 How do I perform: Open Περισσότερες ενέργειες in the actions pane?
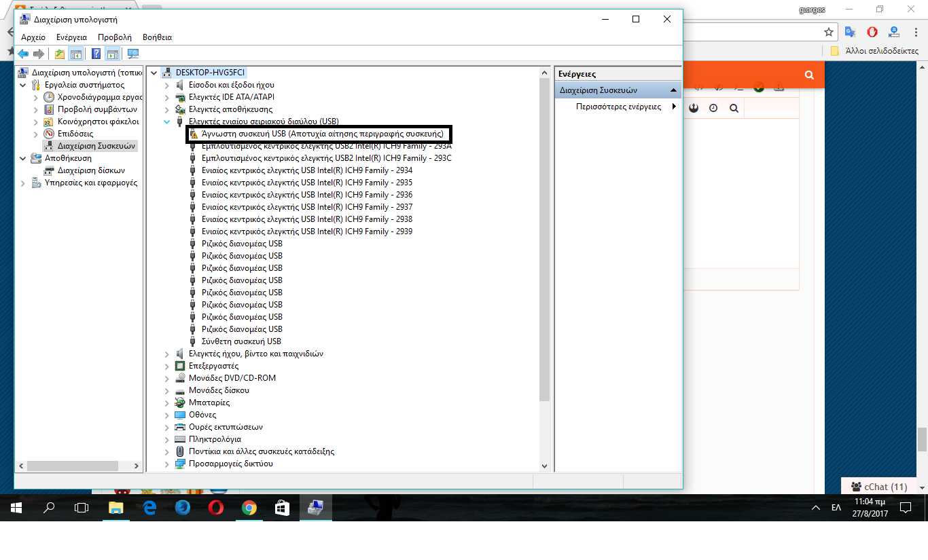pyautogui.click(x=618, y=107)
